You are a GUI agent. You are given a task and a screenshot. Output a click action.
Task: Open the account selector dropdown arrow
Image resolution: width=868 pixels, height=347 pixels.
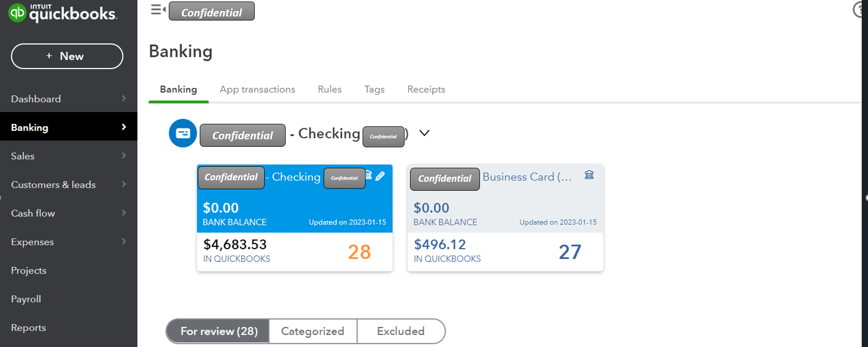coord(425,133)
